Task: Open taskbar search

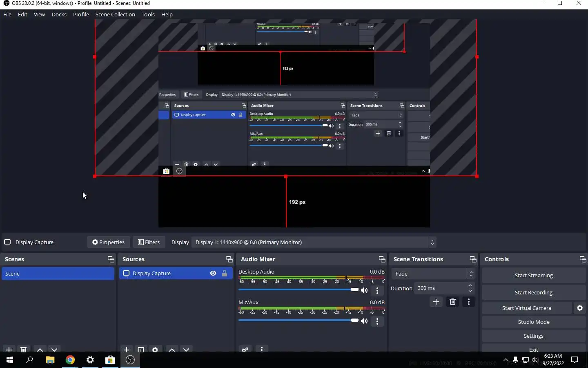Action: coord(29,360)
